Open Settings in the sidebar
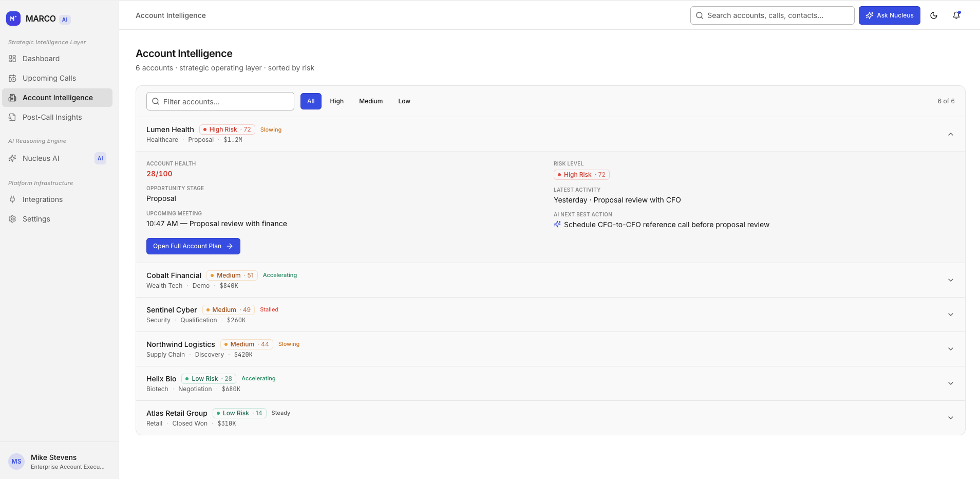 click(57, 219)
